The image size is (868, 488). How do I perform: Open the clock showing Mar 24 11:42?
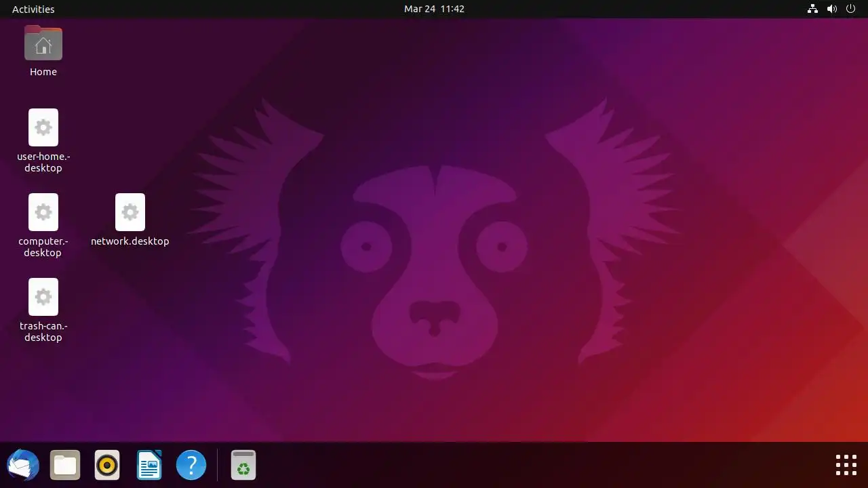tap(434, 9)
